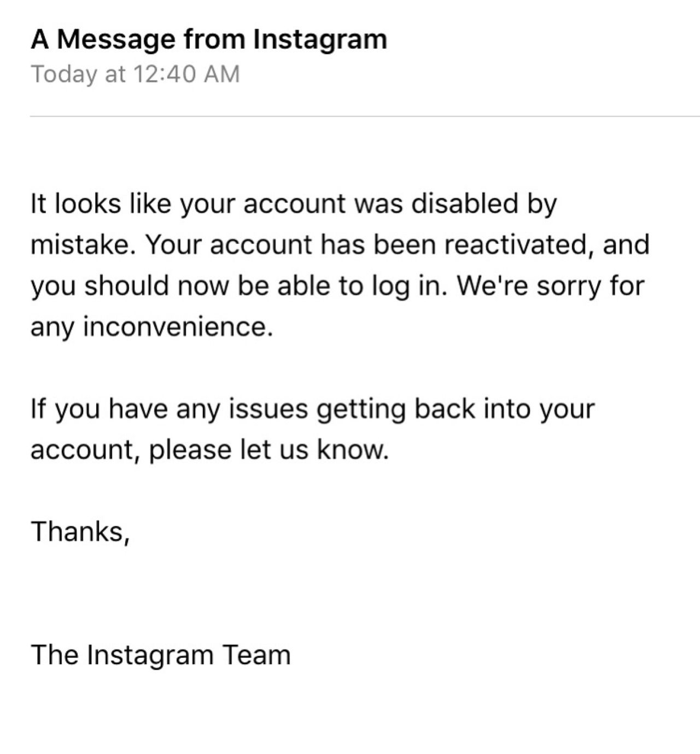Click the word 'Message' in the subject heading
The image size is (700, 754).
point(116,39)
